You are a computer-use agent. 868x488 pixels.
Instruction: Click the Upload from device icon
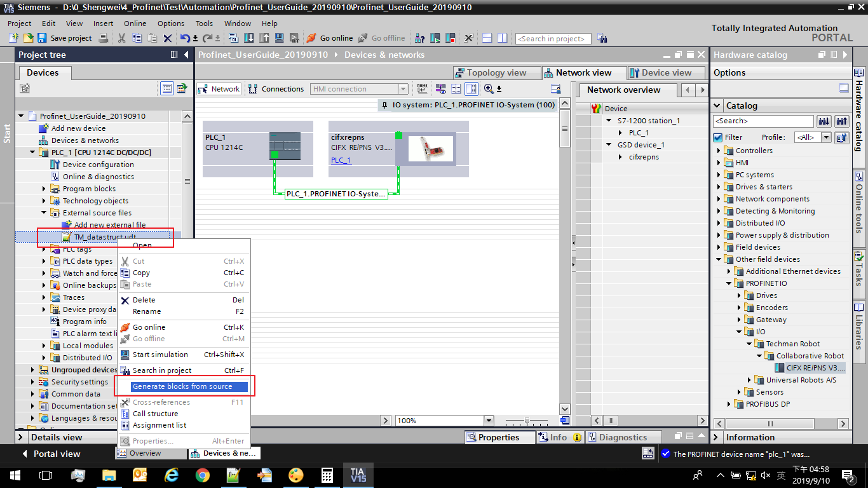pos(264,38)
